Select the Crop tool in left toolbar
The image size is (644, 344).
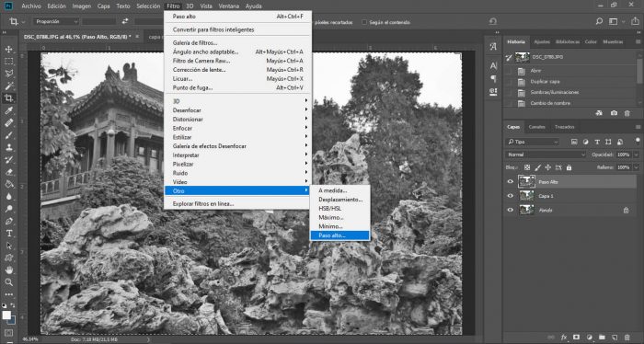point(8,98)
